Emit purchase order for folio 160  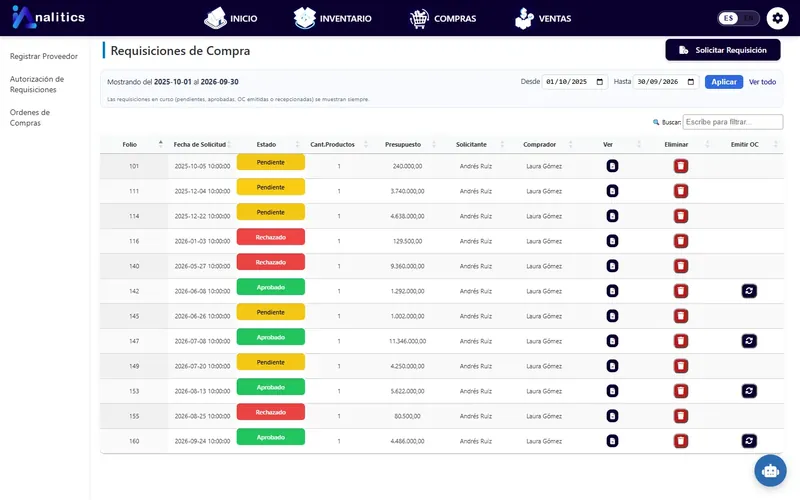(749, 441)
